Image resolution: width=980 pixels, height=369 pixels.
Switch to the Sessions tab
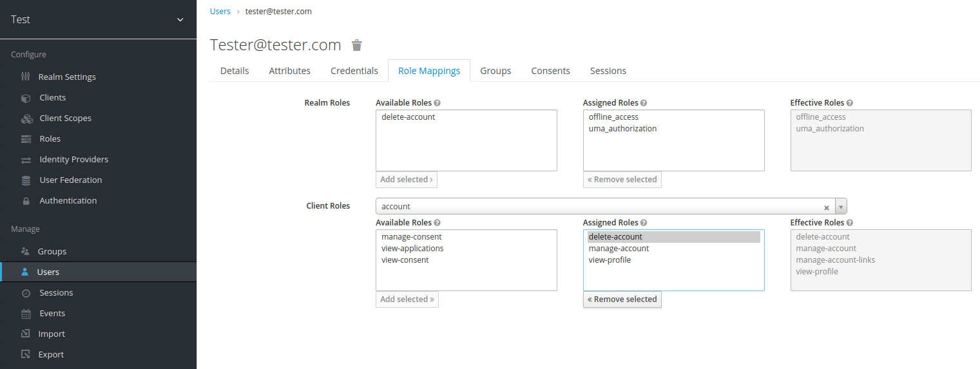[x=608, y=71]
